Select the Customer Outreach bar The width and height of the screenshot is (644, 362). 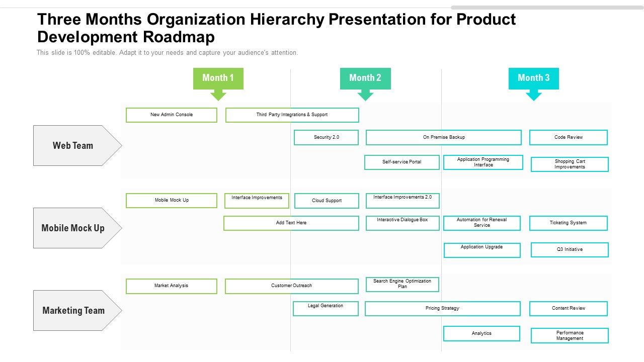[292, 286]
